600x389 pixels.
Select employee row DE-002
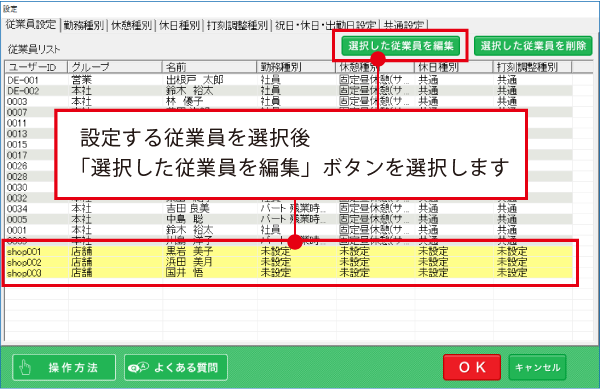click(289, 91)
